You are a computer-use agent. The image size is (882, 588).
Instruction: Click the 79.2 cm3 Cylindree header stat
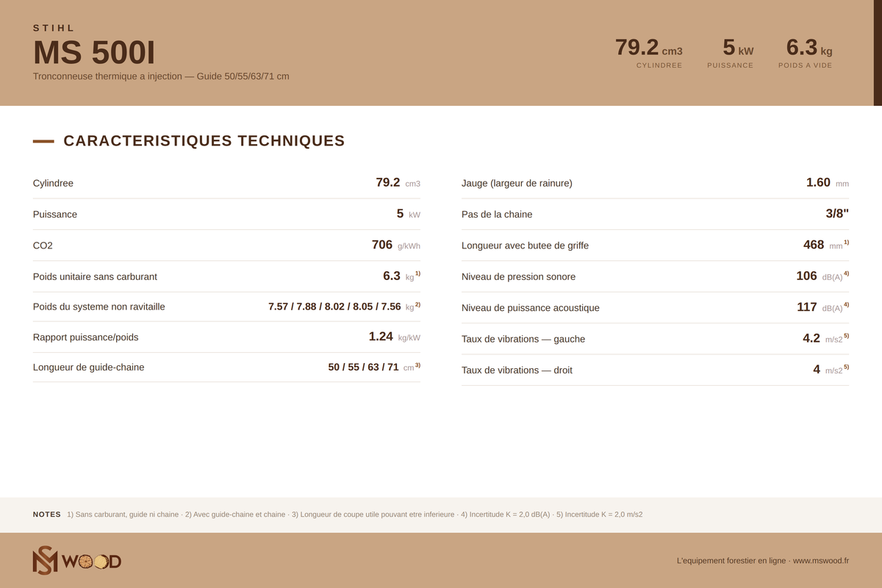coord(649,53)
